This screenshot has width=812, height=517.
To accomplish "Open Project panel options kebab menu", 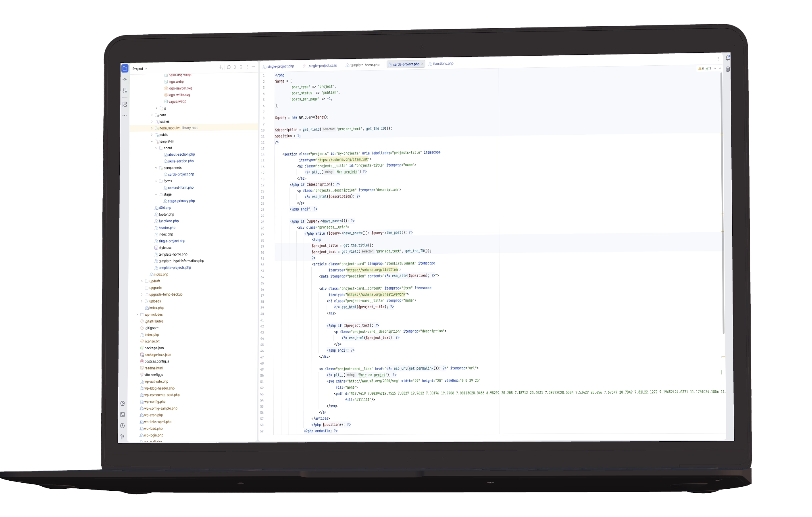I will point(247,67).
